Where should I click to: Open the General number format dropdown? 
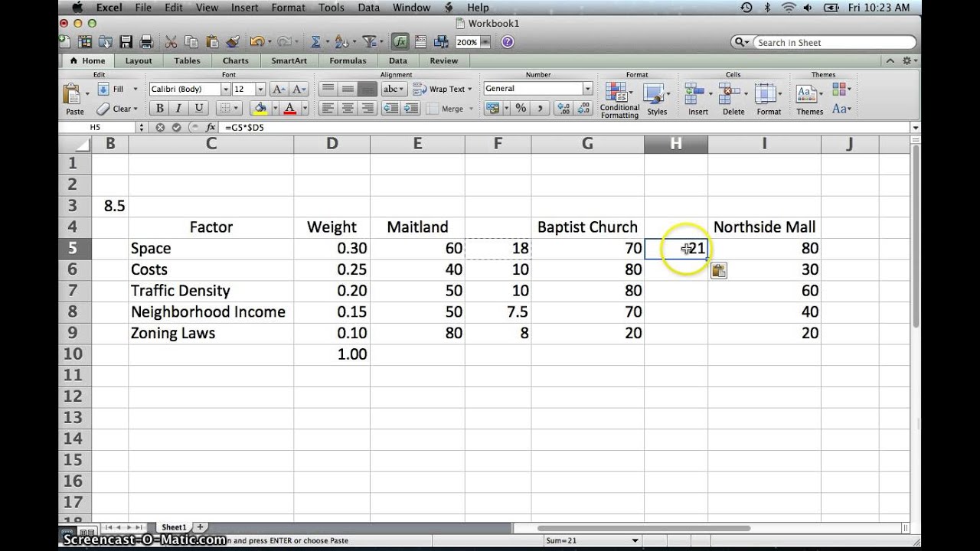(587, 89)
